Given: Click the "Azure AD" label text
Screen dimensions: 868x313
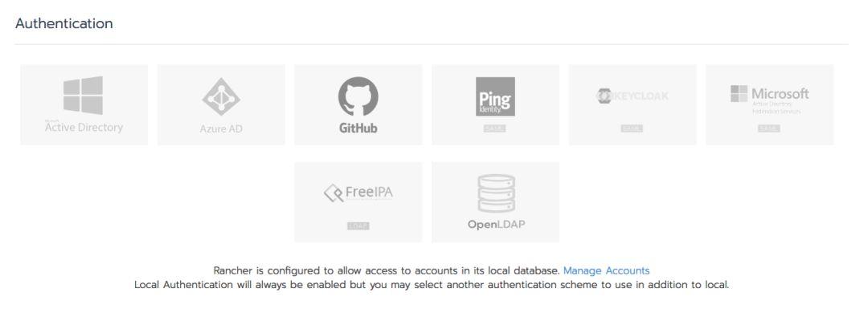Looking at the screenshot, I should point(221,129).
